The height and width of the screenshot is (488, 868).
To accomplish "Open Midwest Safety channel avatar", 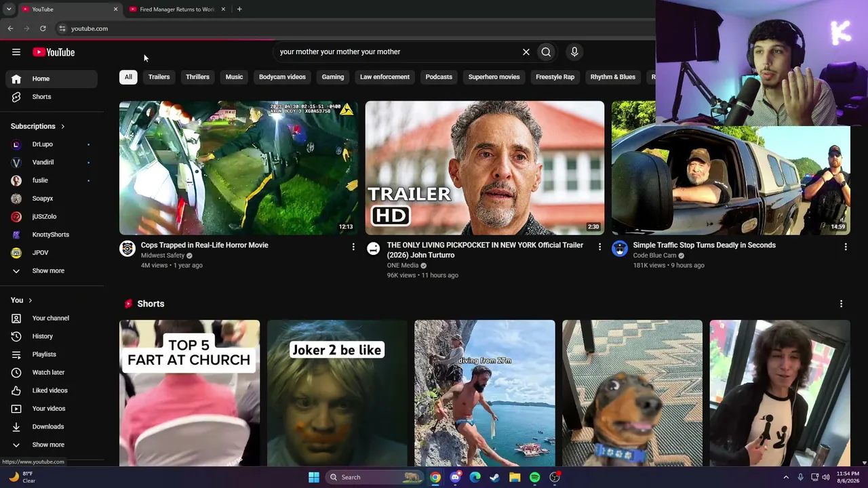I will tap(127, 249).
